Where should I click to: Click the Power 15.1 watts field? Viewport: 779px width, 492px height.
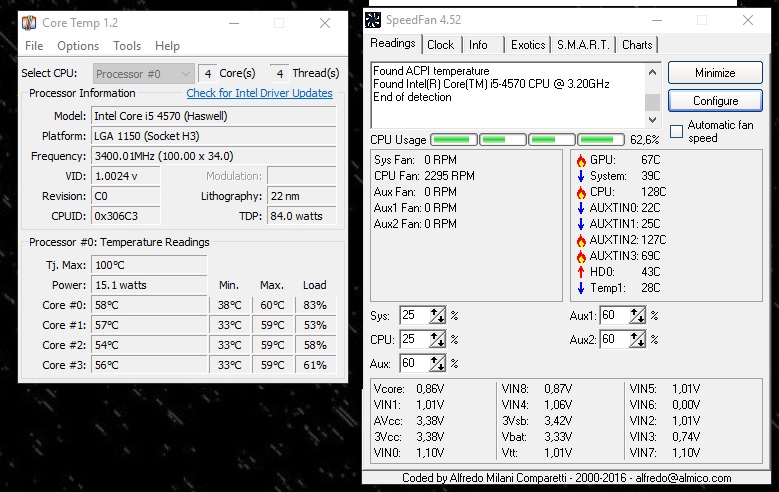pyautogui.click(x=149, y=285)
